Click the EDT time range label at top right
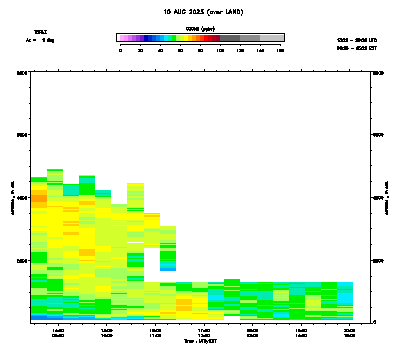Image resolution: width=400 pixels, height=360 pixels. pos(357,48)
